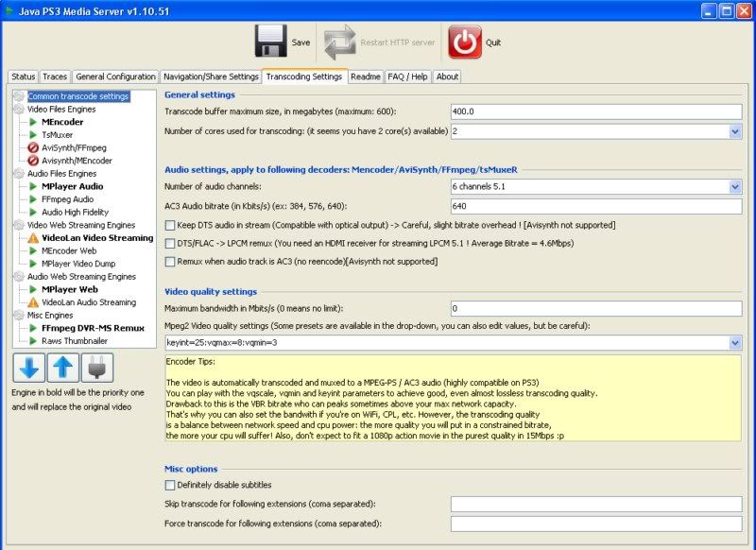Click green play icon beside TsMuxer

coord(33,135)
